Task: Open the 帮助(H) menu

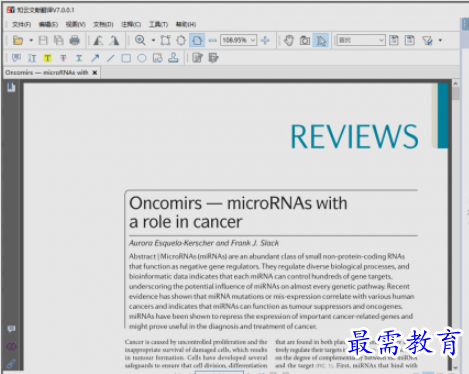Action: point(186,24)
